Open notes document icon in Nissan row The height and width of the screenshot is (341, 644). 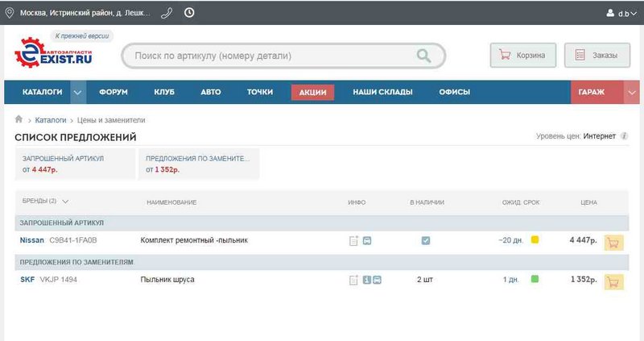[353, 240]
